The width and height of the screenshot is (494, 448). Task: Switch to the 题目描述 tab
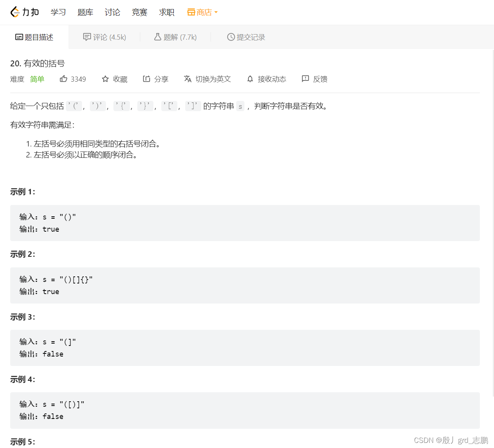click(34, 37)
